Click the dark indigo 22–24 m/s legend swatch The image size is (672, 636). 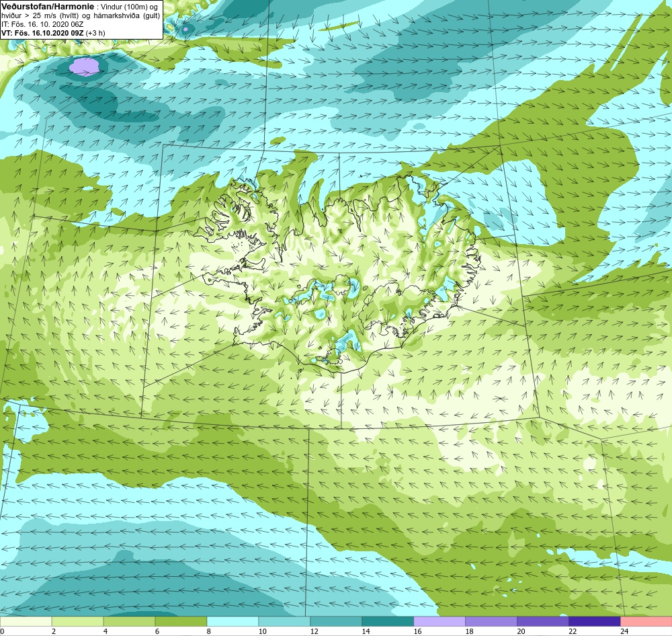[595, 621]
